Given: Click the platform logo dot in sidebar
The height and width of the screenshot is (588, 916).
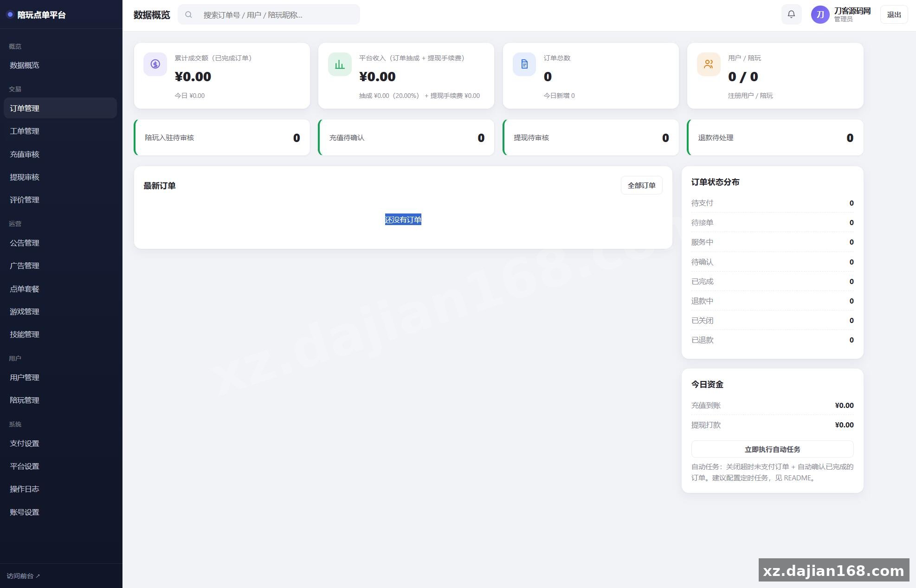Looking at the screenshot, I should click(x=10, y=14).
